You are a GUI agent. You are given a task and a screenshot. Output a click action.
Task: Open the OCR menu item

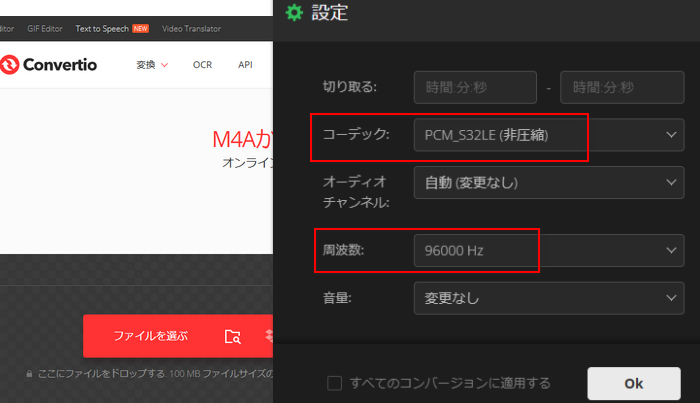(x=202, y=65)
